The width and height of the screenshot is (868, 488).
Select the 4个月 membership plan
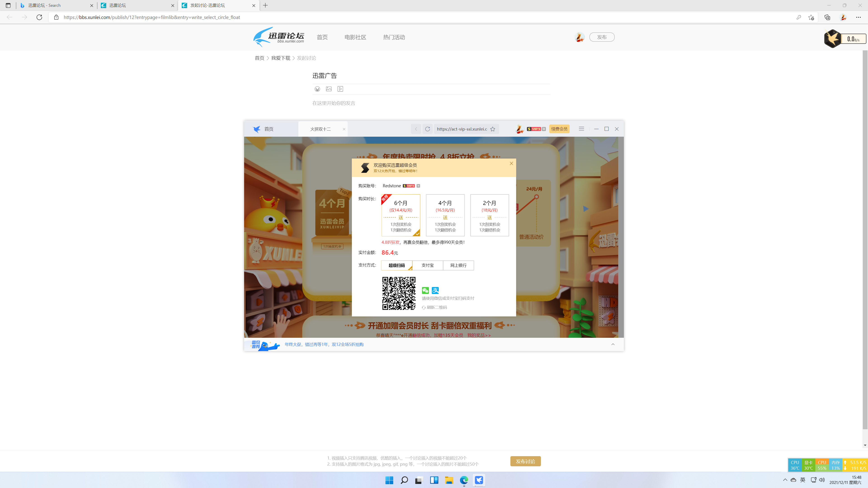click(x=445, y=215)
